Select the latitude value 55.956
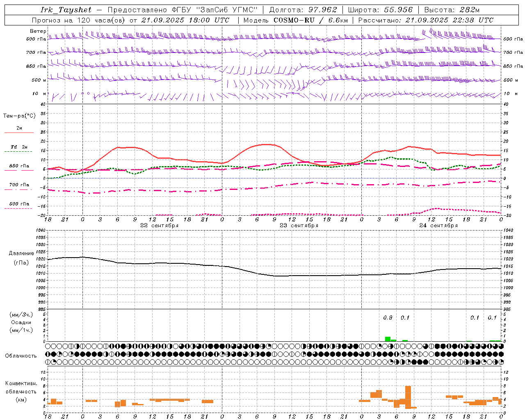The width and height of the screenshot is (525, 420). 398,10
